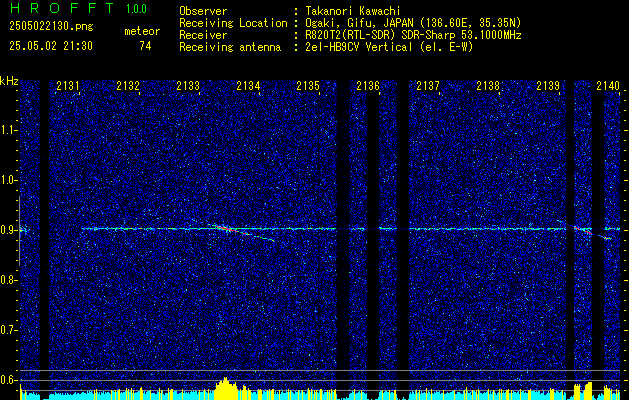Click the R820T2(RTL-SDR) receiver description
This screenshot has height=400, width=629.
[413, 35]
